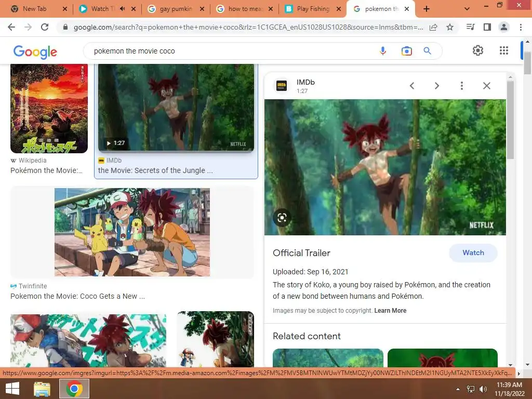Image resolution: width=532 pixels, height=399 pixels.
Task: Open left related content thumbnail
Action: pyautogui.click(x=328, y=357)
